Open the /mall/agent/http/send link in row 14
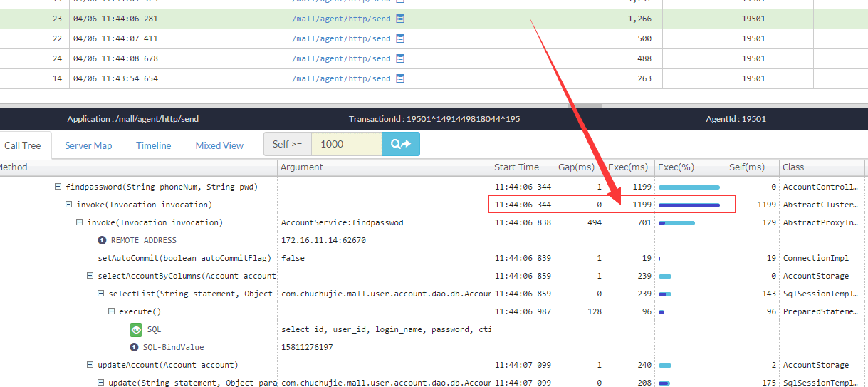The width and height of the screenshot is (868, 387). click(341, 78)
